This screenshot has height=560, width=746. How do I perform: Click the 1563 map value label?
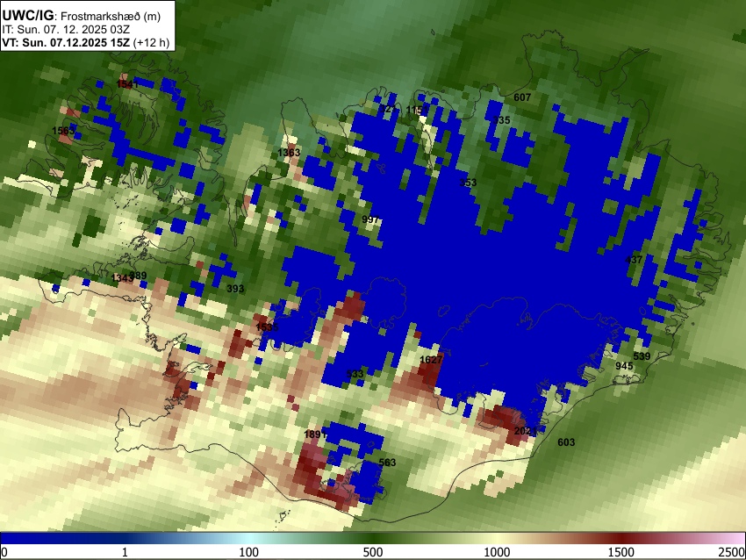coord(63,131)
